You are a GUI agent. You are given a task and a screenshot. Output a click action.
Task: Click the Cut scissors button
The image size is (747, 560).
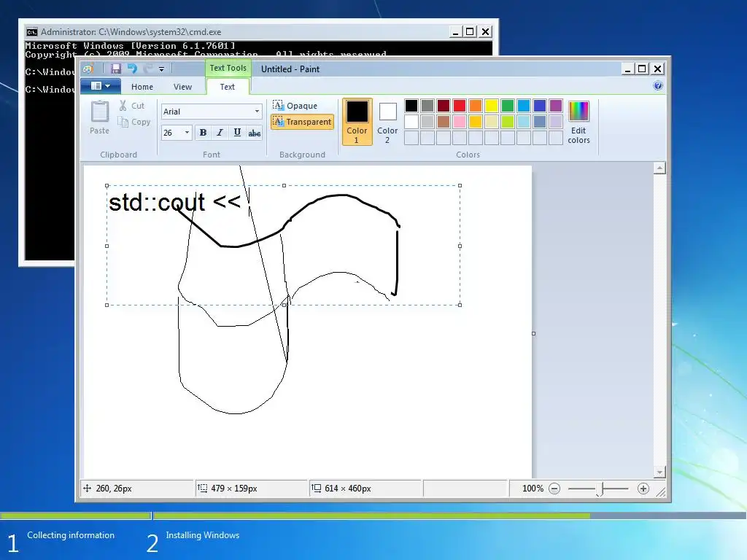click(x=132, y=106)
